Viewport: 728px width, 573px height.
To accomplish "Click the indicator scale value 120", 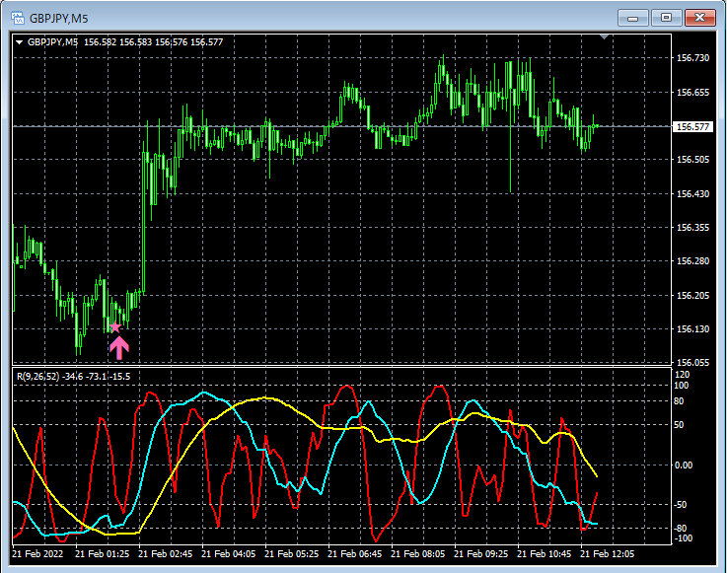I will (682, 375).
